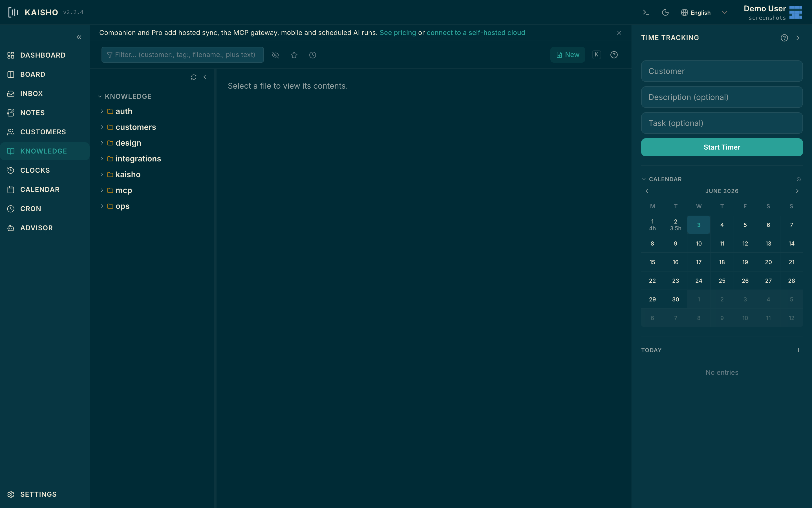Open knowledge toolbar help icon
This screenshot has width=812, height=508.
[614, 55]
